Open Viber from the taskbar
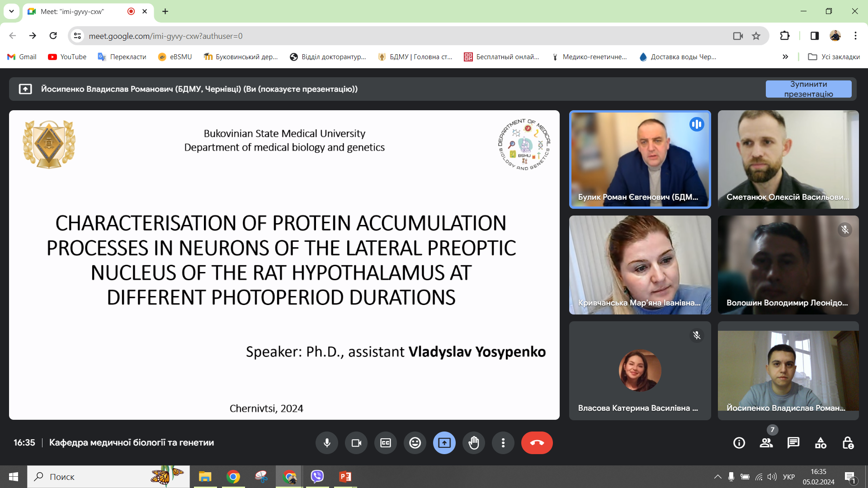 click(317, 477)
